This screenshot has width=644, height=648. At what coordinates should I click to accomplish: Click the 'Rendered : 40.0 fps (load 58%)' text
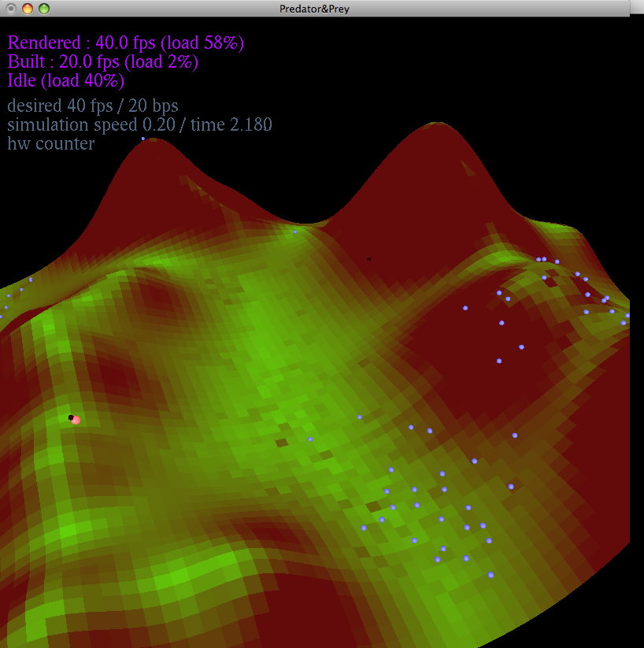coord(126,43)
